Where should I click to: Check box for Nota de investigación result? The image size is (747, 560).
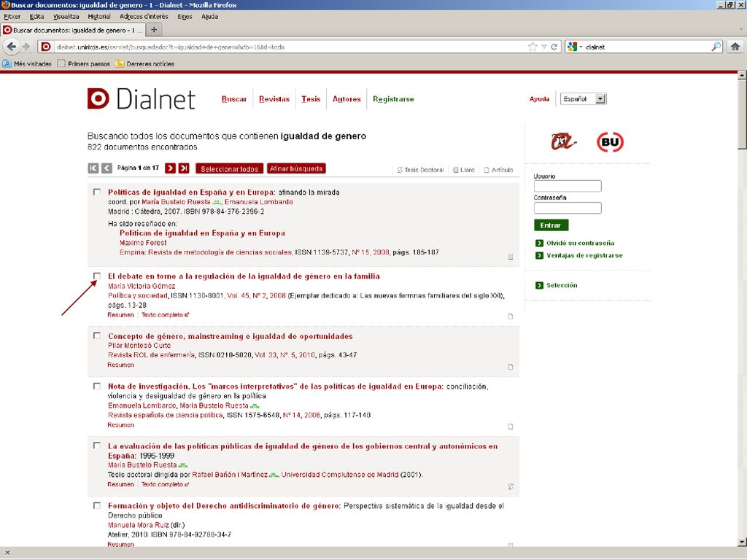pyautogui.click(x=97, y=386)
